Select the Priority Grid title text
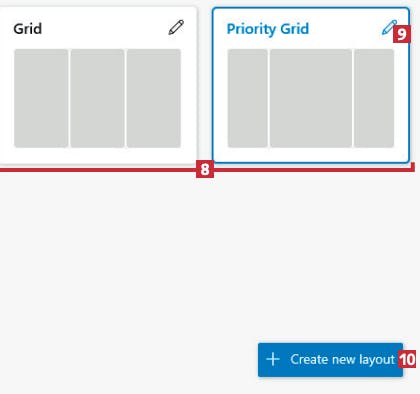The height and width of the screenshot is (394, 420). click(x=268, y=29)
